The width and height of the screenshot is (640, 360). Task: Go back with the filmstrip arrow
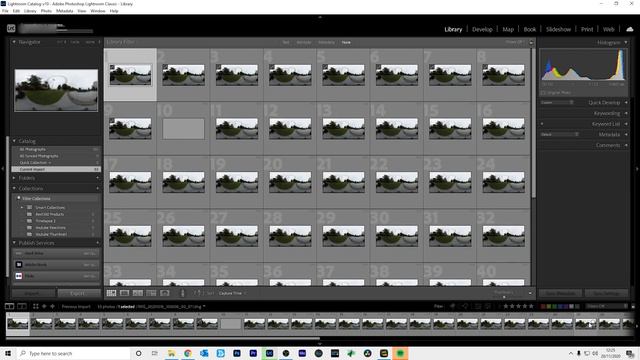click(x=44, y=306)
